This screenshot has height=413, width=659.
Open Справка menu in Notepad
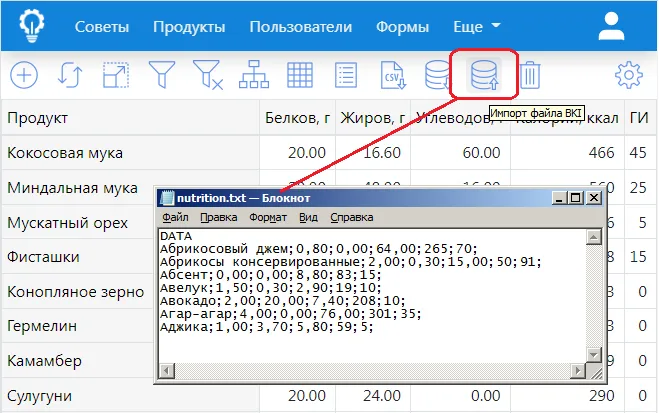coord(352,217)
